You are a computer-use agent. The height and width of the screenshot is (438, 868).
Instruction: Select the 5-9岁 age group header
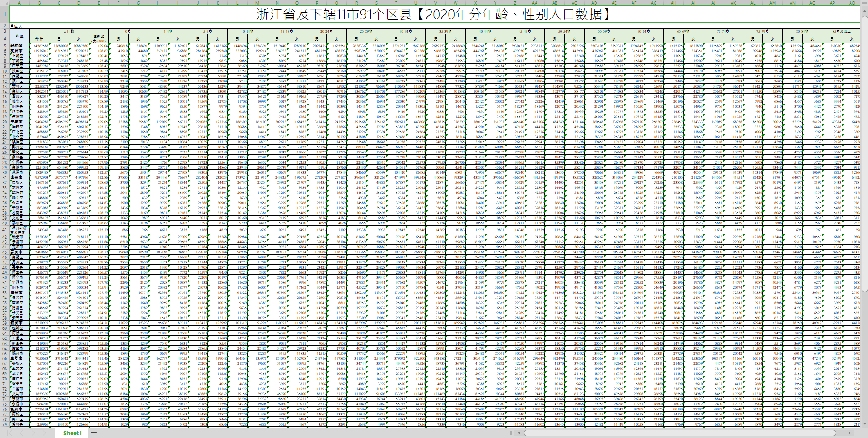207,31
